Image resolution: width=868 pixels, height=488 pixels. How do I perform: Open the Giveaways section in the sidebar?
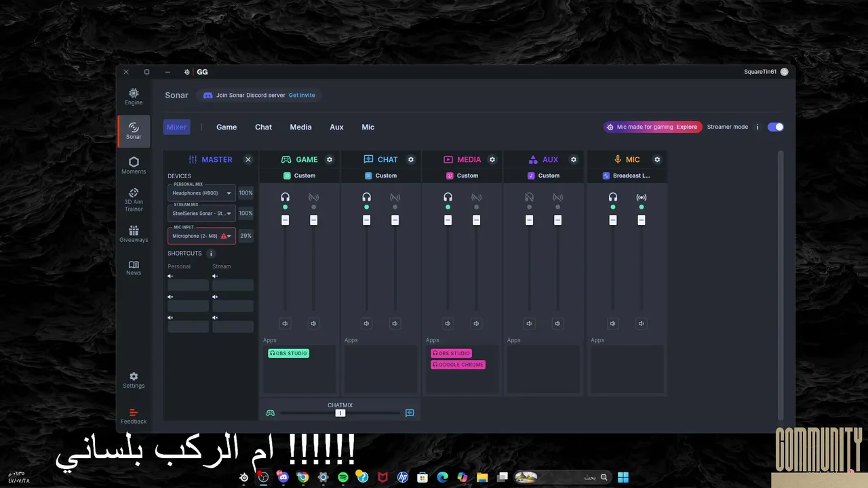pos(134,234)
